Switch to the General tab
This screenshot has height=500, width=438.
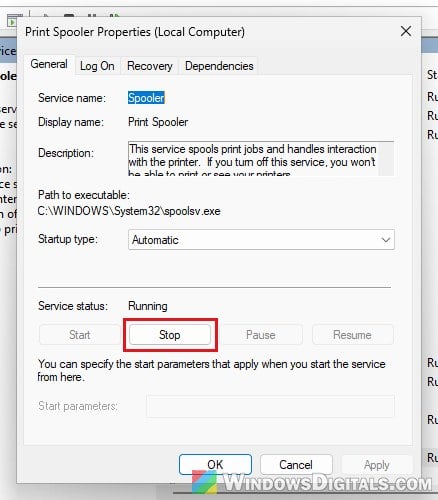click(x=49, y=64)
